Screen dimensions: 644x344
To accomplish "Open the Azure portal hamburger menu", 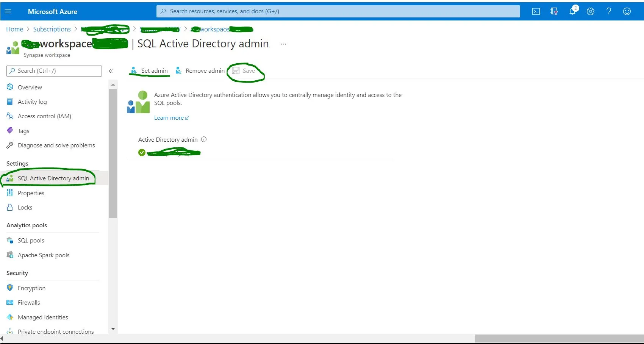I will [x=8, y=11].
